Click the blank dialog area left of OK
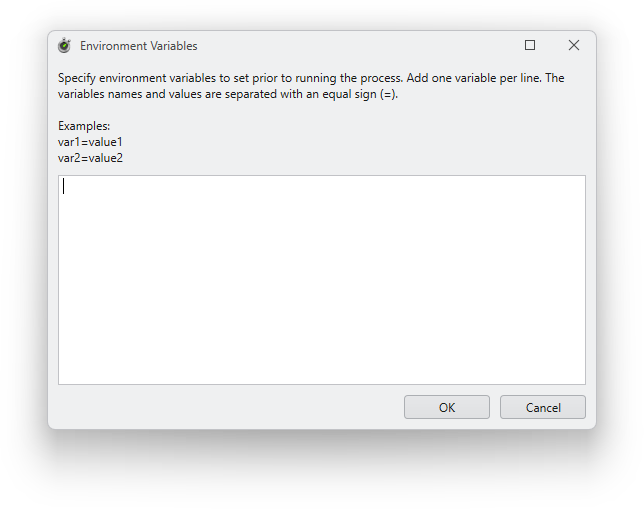Screen dimensions: 644x509 click(x=230, y=407)
